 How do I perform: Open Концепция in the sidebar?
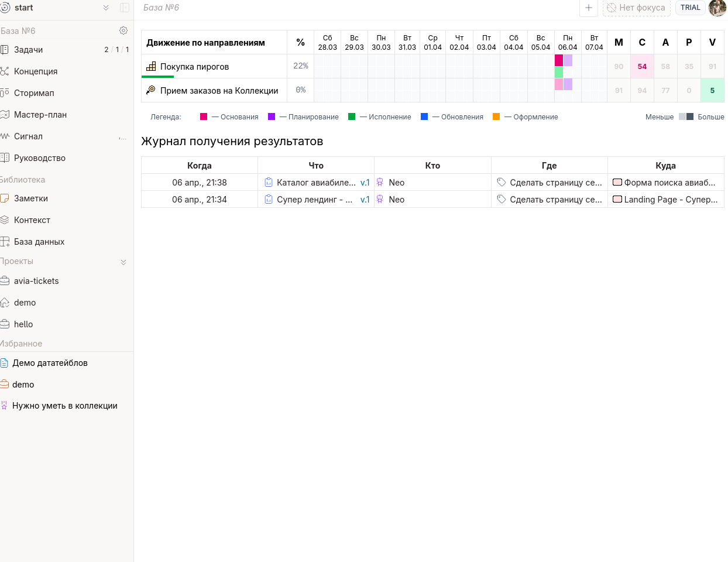(x=35, y=71)
